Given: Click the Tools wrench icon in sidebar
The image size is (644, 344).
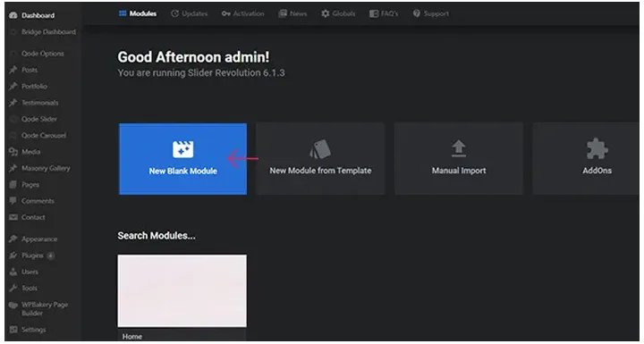Looking at the screenshot, I should pos(13,289).
